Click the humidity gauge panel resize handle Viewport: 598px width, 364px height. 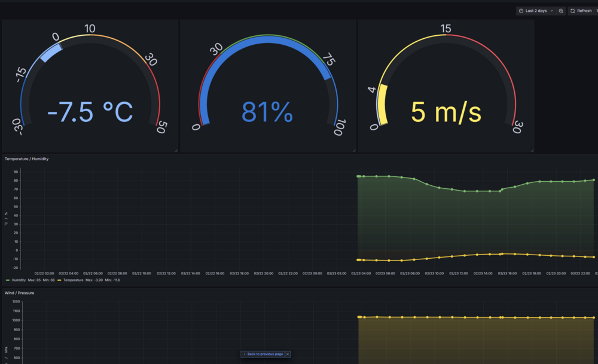354,151
